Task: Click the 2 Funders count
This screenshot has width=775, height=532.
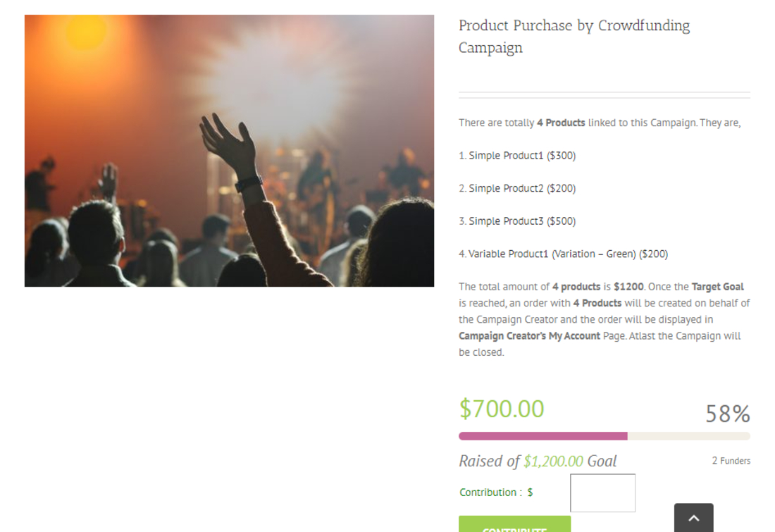Action: click(x=731, y=461)
